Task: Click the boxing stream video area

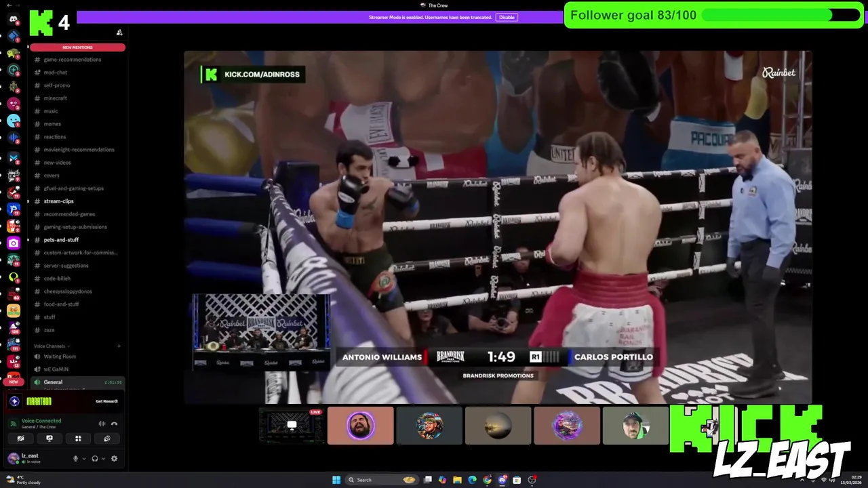Action: click(498, 227)
